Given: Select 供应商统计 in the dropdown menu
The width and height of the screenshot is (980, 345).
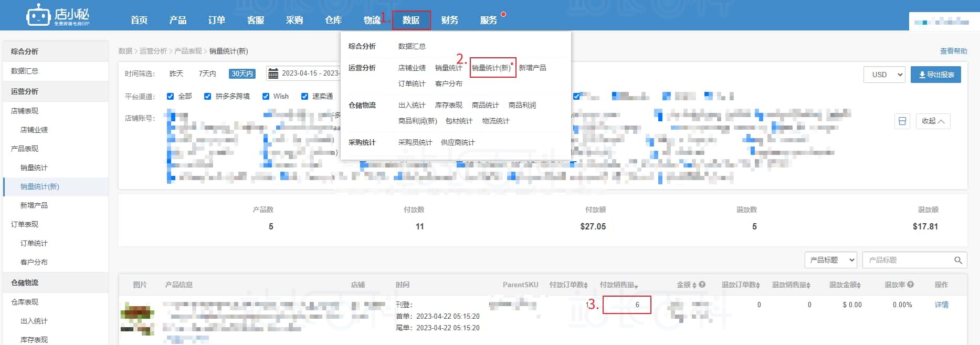Looking at the screenshot, I should click(x=458, y=142).
